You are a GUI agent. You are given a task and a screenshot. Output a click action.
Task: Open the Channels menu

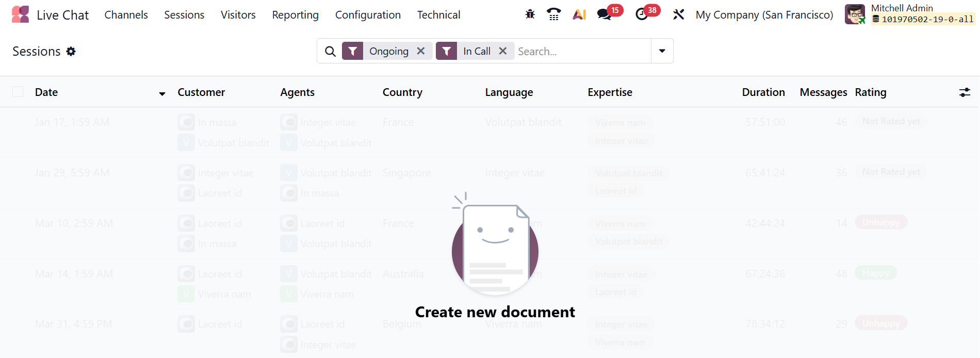(x=126, y=15)
